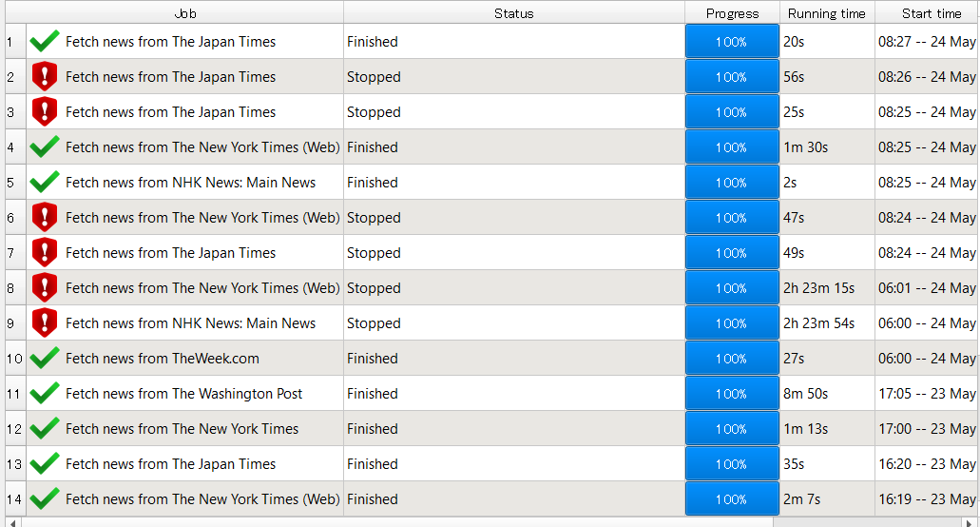This screenshot has width=980, height=527.
Task: Click the green checkmark for TheWeek.com job
Action: point(45,359)
